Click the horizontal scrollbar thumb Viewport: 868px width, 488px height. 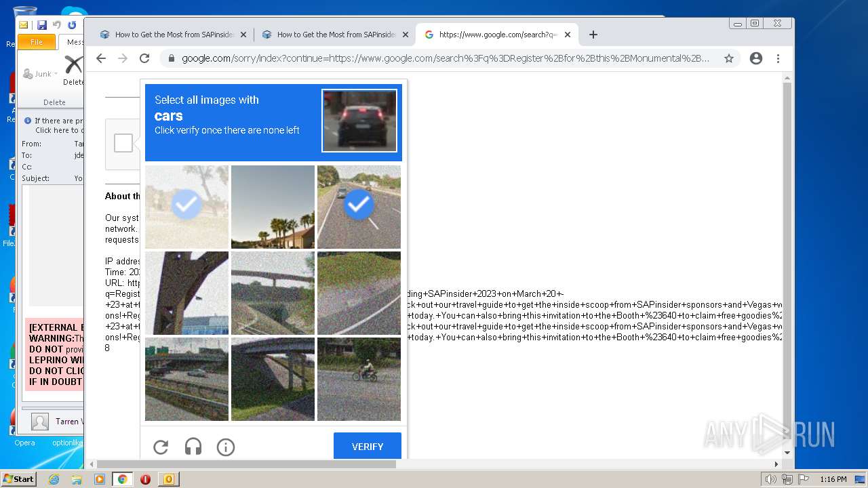coord(247,464)
